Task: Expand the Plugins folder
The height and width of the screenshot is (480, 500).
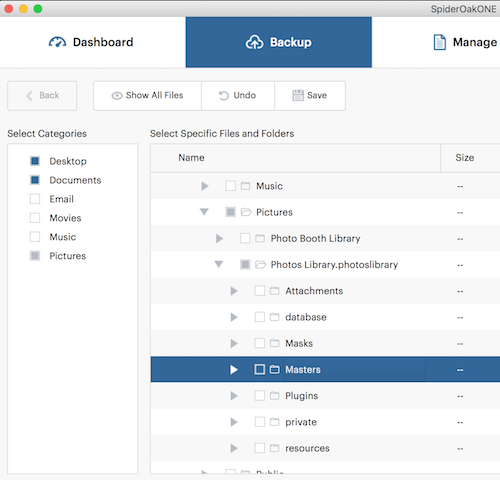Action: tap(234, 396)
